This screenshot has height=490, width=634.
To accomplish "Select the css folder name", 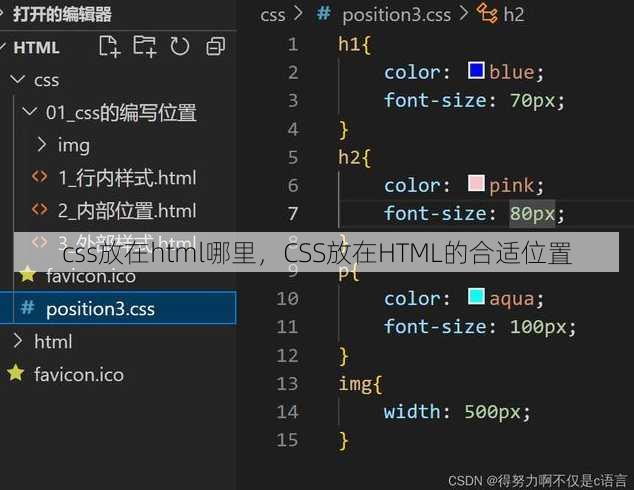I will [46, 80].
